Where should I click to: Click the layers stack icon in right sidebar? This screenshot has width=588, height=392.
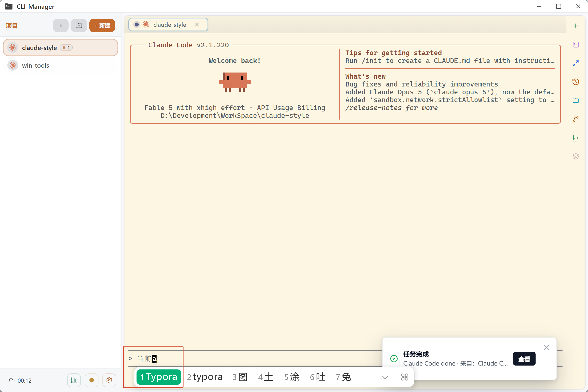(x=576, y=156)
